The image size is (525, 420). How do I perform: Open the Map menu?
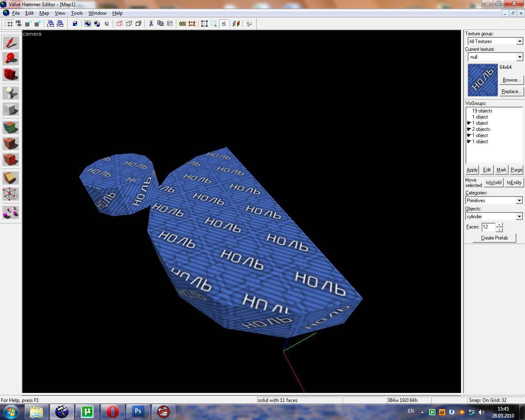(x=44, y=13)
